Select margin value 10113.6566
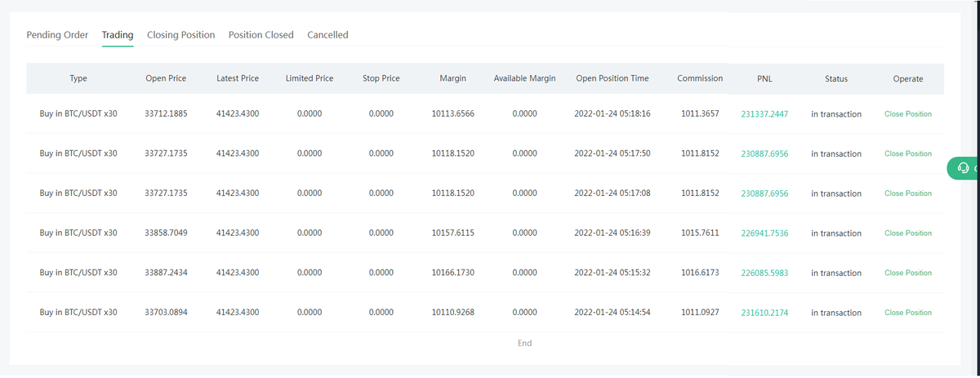Screen dimensions: 980x378 tap(453, 113)
